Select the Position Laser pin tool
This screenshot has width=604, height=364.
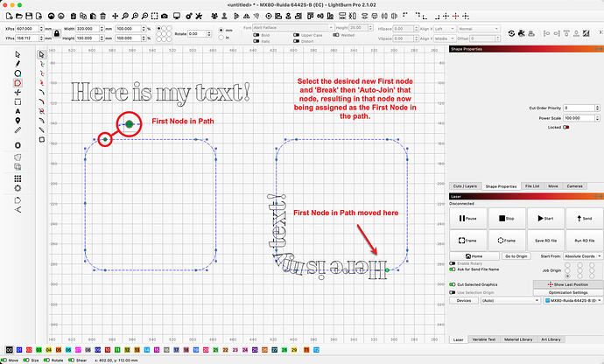tap(18, 121)
